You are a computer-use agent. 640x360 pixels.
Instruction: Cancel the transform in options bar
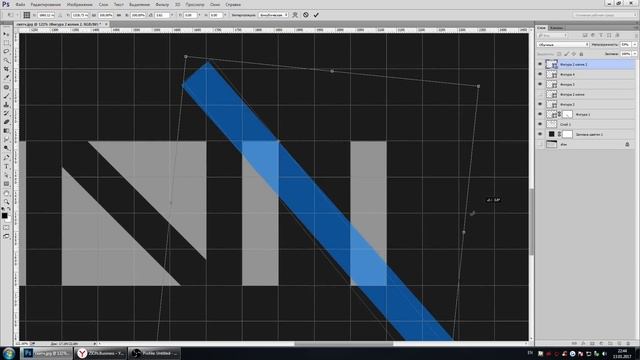[306, 15]
